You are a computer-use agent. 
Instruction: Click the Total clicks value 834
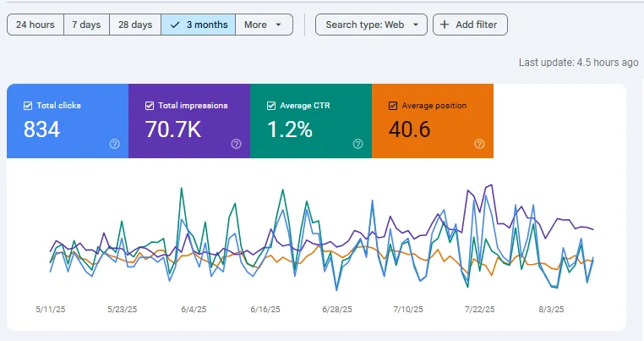tap(42, 129)
